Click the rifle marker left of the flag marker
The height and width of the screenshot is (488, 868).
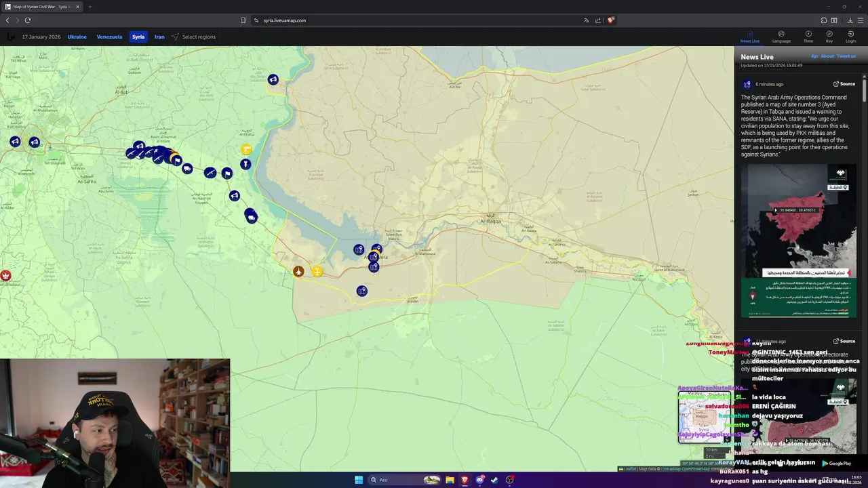210,173
